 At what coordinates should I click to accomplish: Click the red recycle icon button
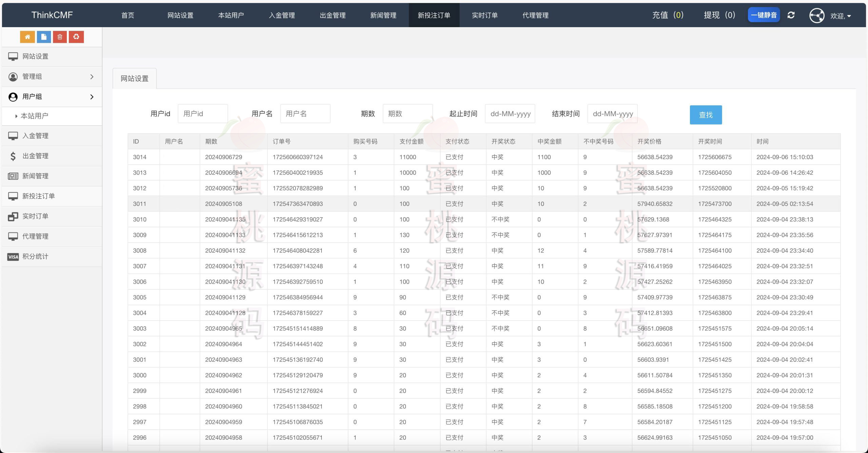pyautogui.click(x=76, y=37)
